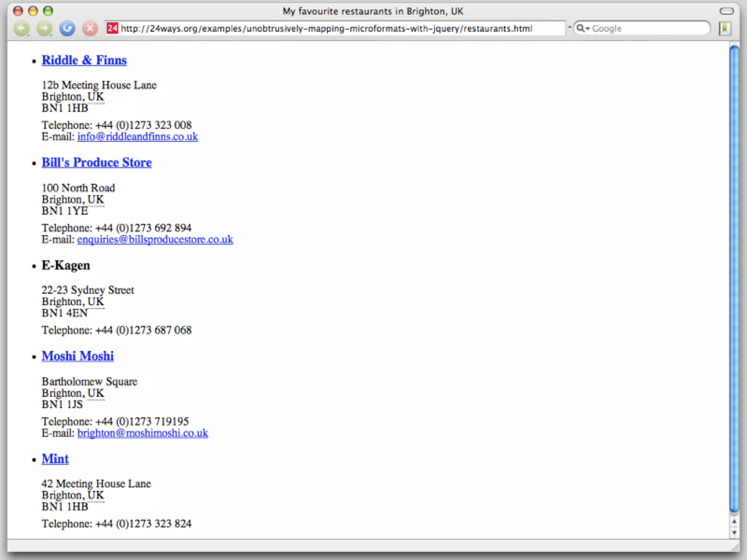Click the E-Kagen heading text
The width and height of the screenshot is (747, 560).
click(x=66, y=265)
